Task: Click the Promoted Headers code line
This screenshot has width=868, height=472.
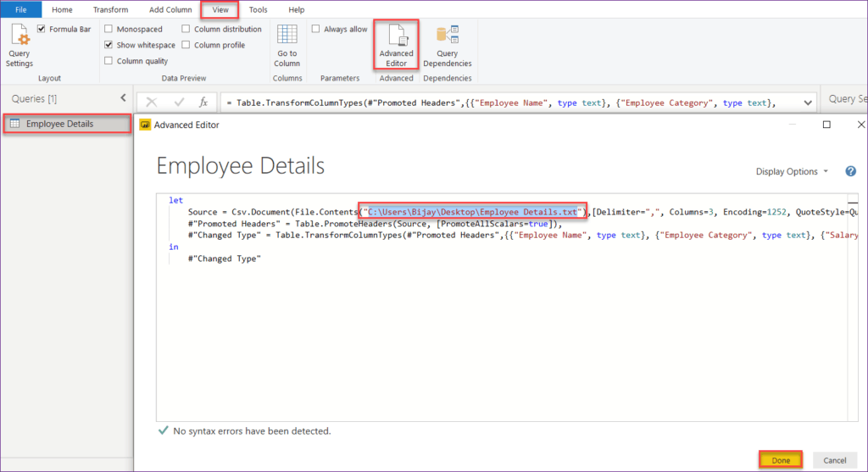Action: point(375,224)
